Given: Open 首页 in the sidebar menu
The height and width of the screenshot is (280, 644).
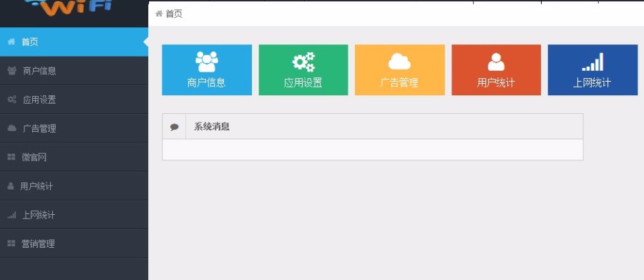Looking at the screenshot, I should click(x=74, y=42).
